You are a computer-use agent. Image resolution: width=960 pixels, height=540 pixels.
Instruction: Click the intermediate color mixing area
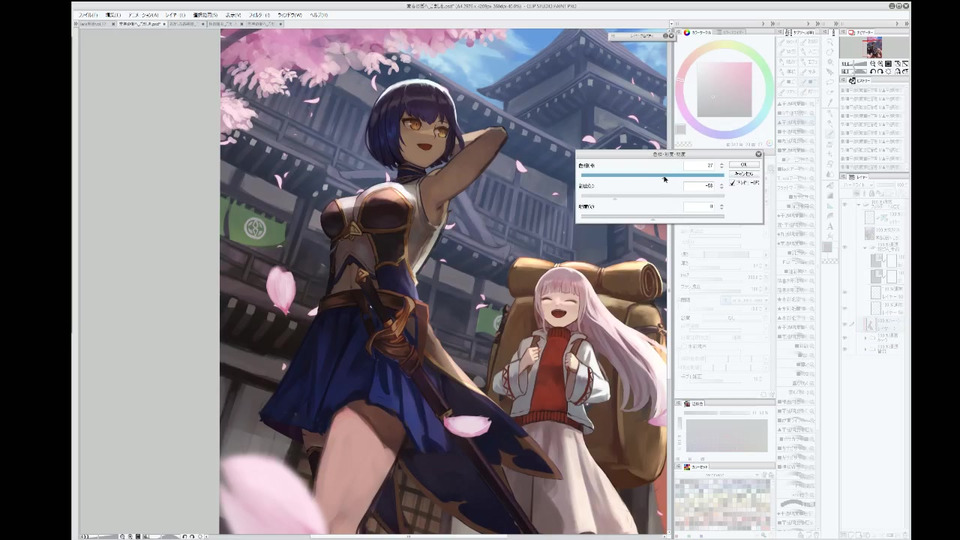[x=726, y=435]
